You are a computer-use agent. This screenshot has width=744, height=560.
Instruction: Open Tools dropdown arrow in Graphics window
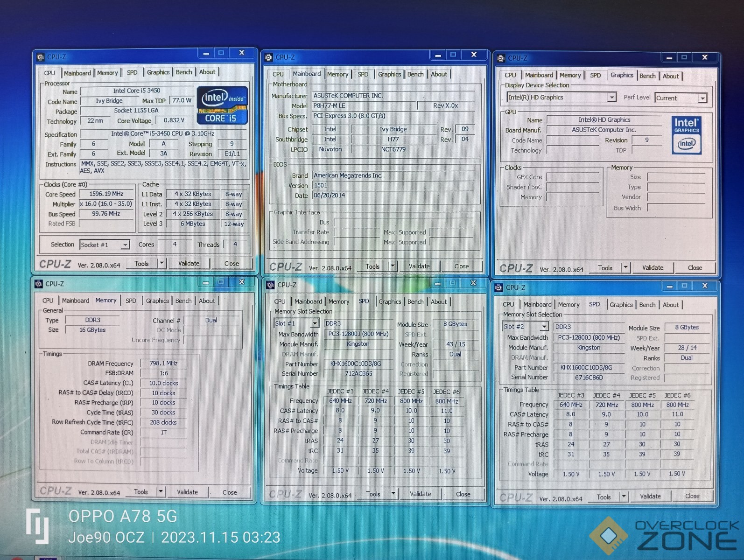point(625,267)
